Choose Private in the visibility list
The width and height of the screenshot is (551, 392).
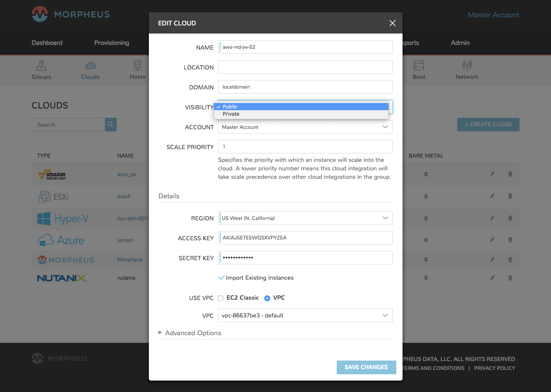click(231, 114)
